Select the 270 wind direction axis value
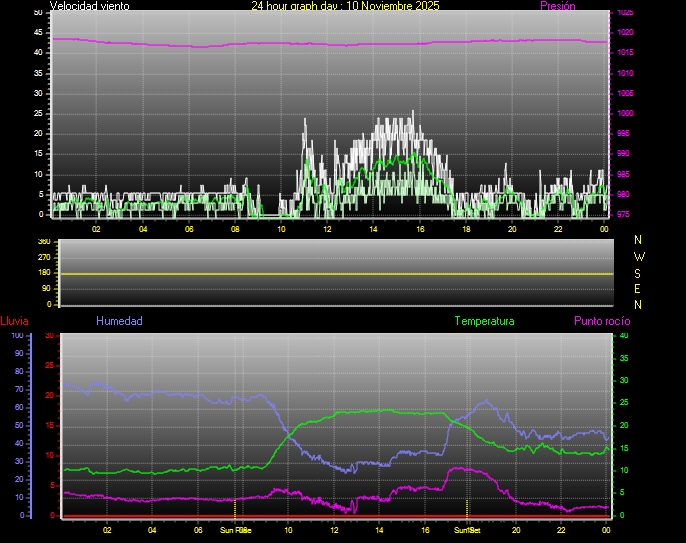 (43, 257)
